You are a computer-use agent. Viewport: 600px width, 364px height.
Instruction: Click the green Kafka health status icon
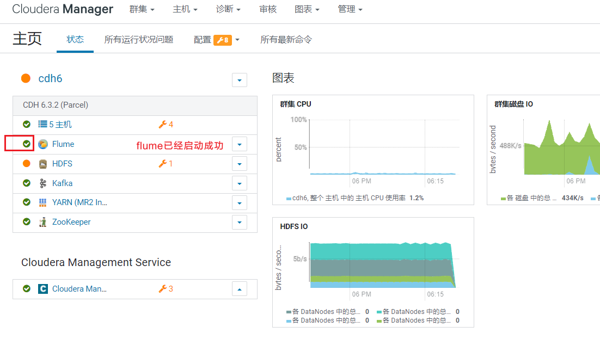[26, 183]
